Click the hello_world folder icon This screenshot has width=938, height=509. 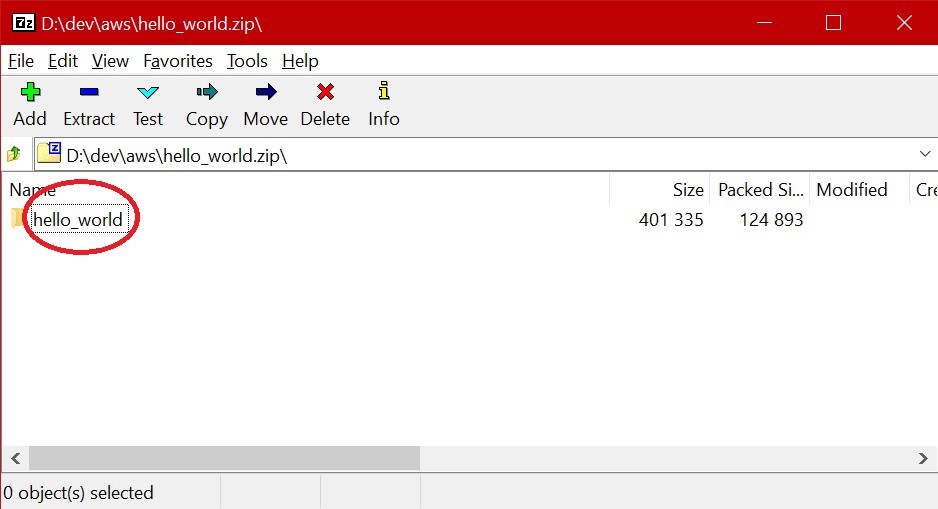pyautogui.click(x=18, y=219)
